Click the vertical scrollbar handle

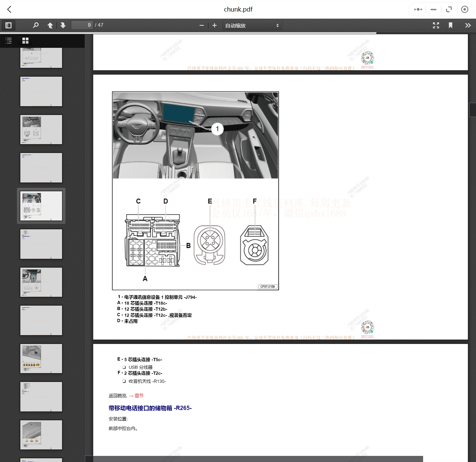(x=472, y=110)
